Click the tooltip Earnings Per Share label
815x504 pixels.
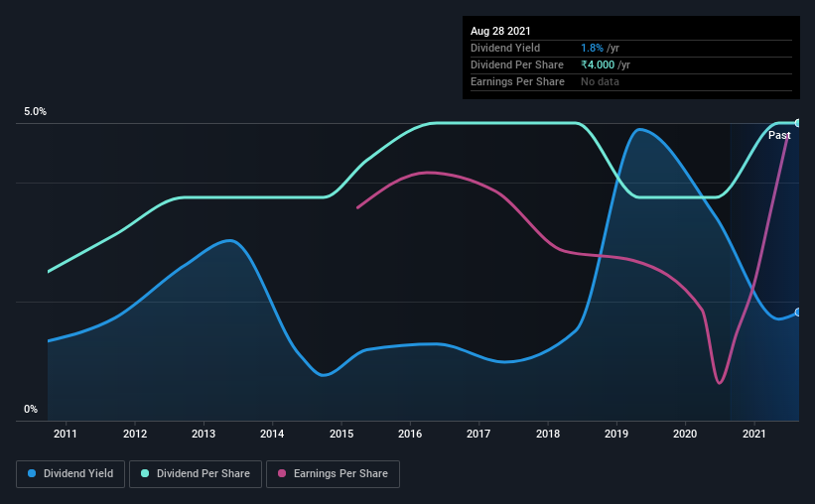(x=517, y=81)
